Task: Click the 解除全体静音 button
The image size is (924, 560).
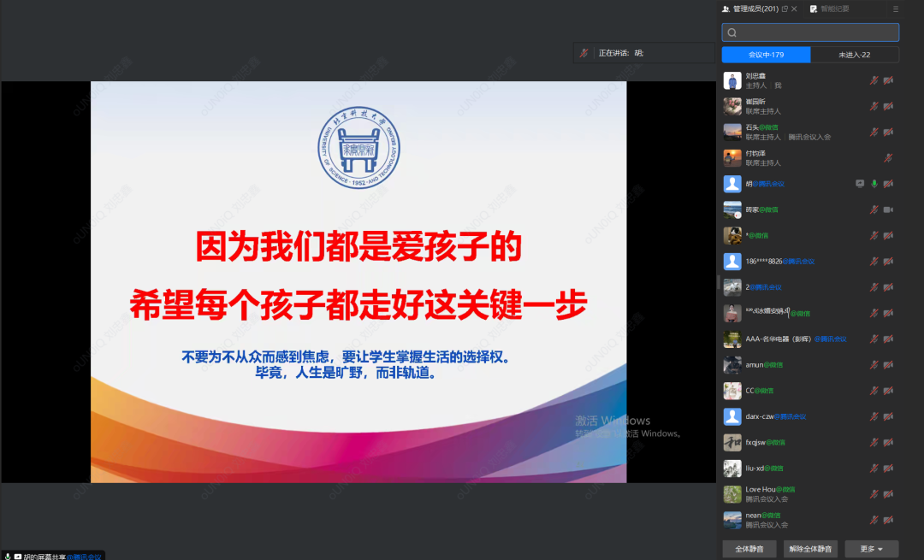Action: (809, 548)
